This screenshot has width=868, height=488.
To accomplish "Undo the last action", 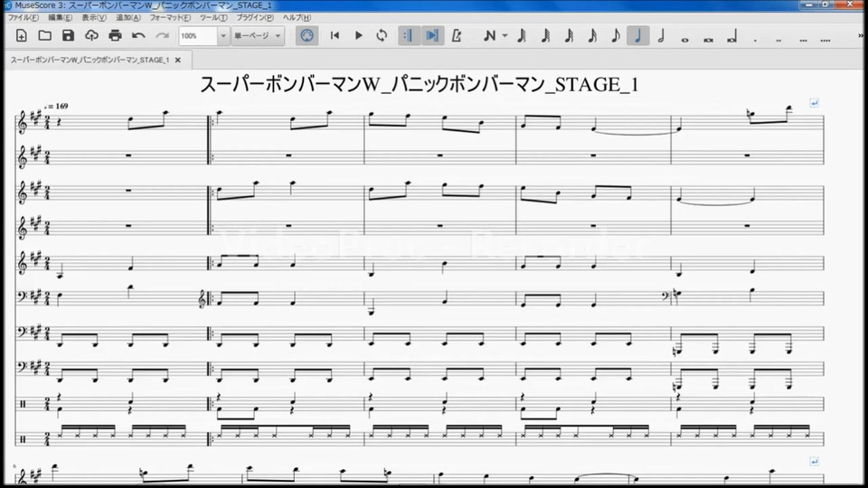I will click(138, 36).
